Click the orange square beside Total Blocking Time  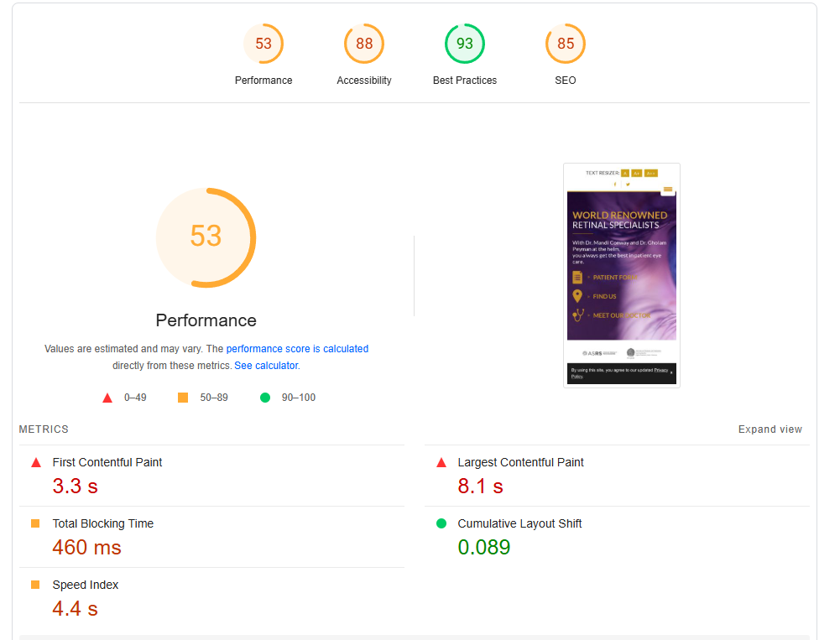click(x=35, y=523)
